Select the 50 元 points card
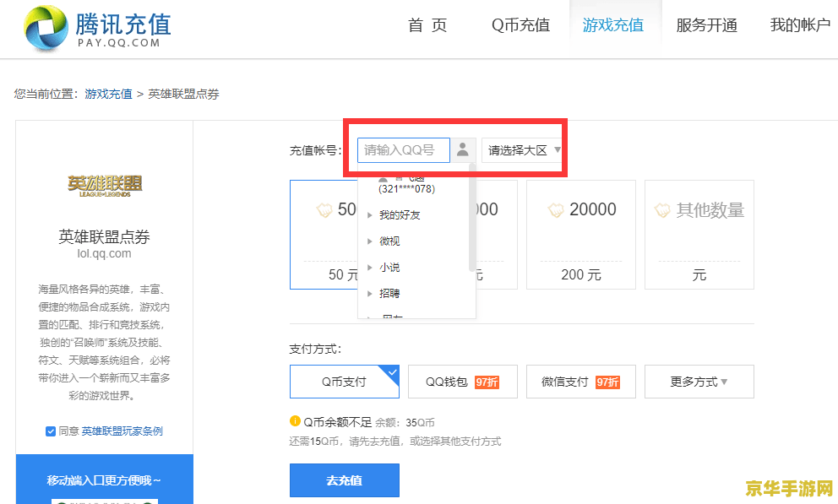 324,235
